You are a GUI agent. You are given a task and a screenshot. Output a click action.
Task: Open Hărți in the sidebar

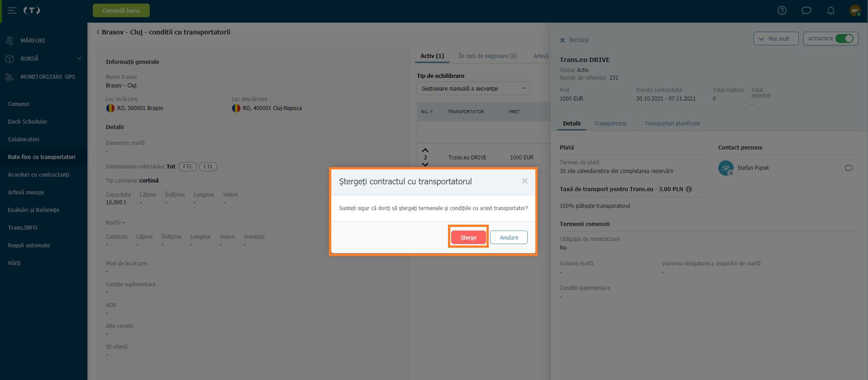coord(14,263)
